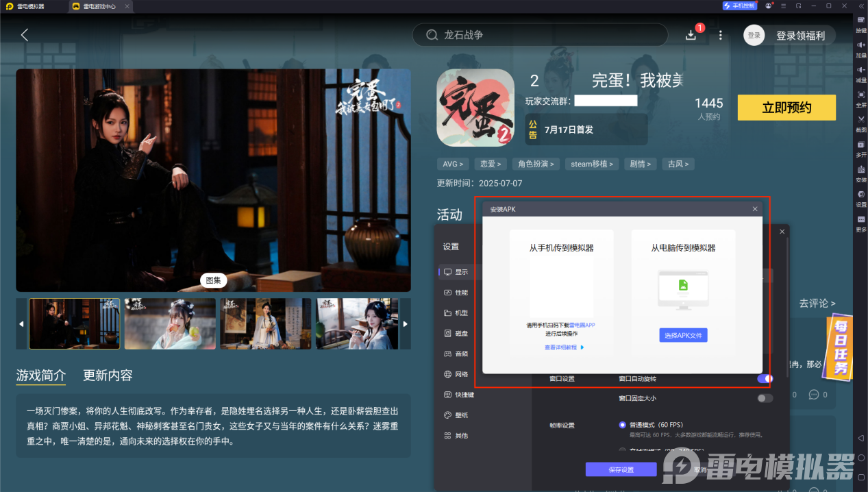868x492 pixels.
Task: Select the 机型 device model settings tab
Action: click(x=456, y=313)
